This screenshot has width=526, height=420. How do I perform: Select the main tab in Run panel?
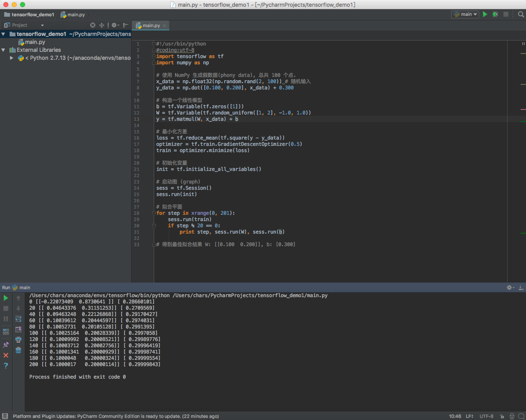(x=21, y=288)
